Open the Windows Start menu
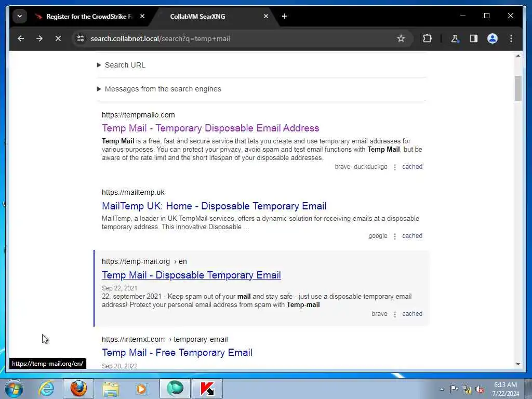532x399 pixels. pyautogui.click(x=14, y=389)
